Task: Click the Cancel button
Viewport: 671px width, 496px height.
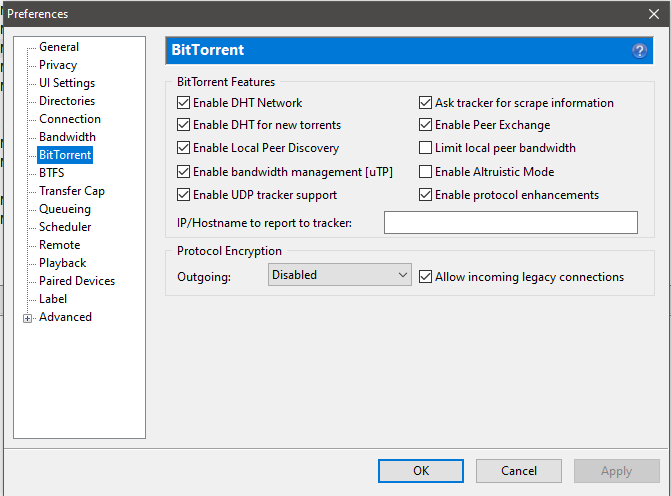Action: (519, 471)
